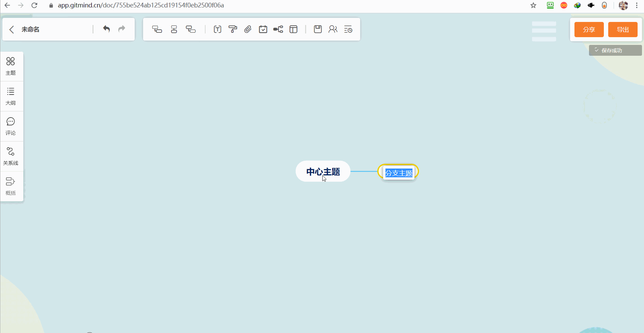Open the collaborators people icon

[x=333, y=29]
